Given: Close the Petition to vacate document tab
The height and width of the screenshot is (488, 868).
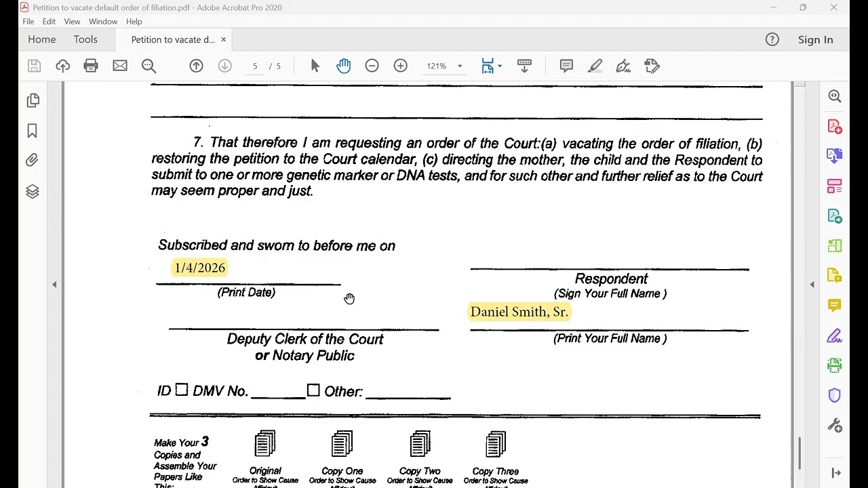Looking at the screenshot, I should [x=223, y=39].
